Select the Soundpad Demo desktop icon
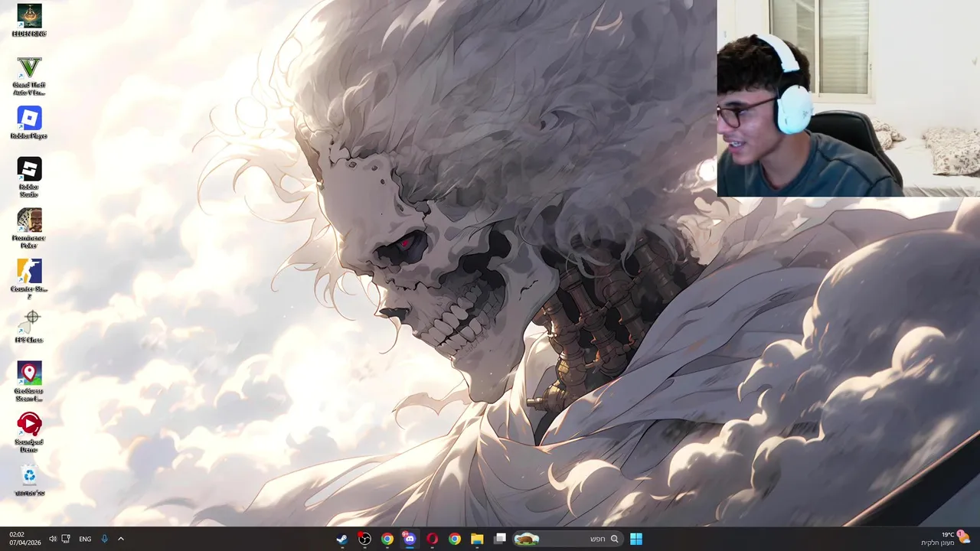980x551 pixels. coord(29,432)
